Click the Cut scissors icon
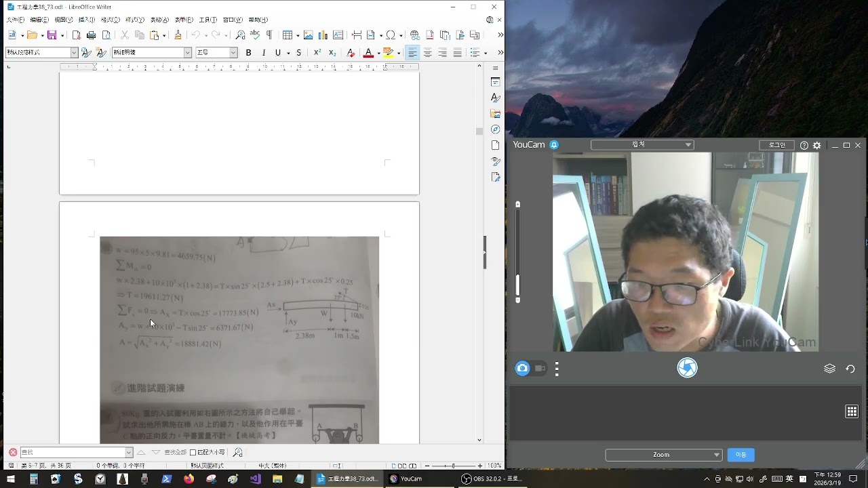This screenshot has height=488, width=868. click(125, 35)
